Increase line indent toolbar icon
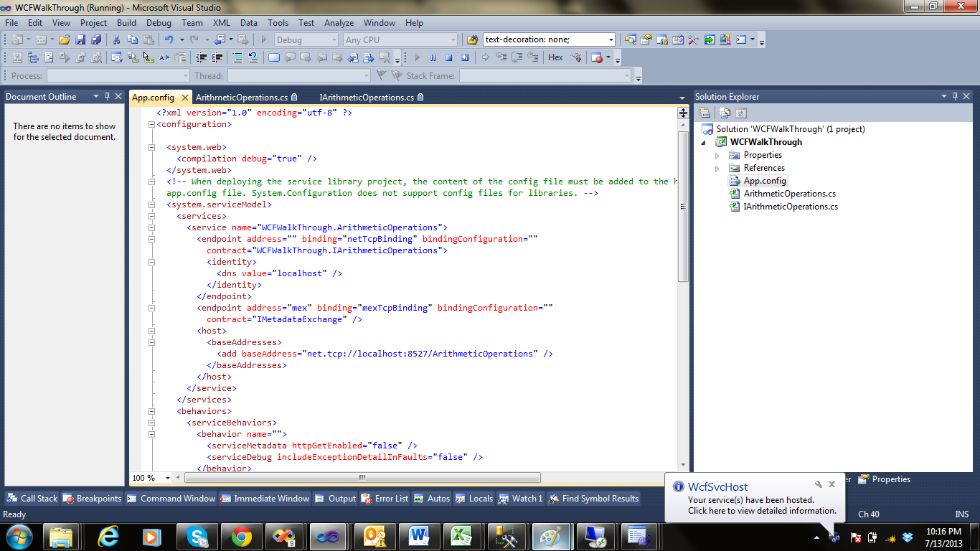Image resolution: width=980 pixels, height=551 pixels. (x=217, y=57)
